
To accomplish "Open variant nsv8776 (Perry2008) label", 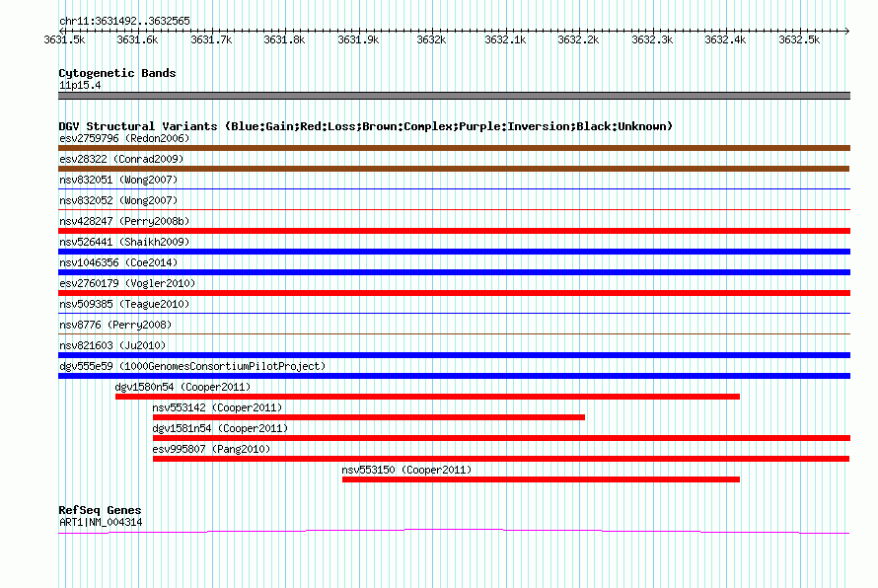I will 115,325.
